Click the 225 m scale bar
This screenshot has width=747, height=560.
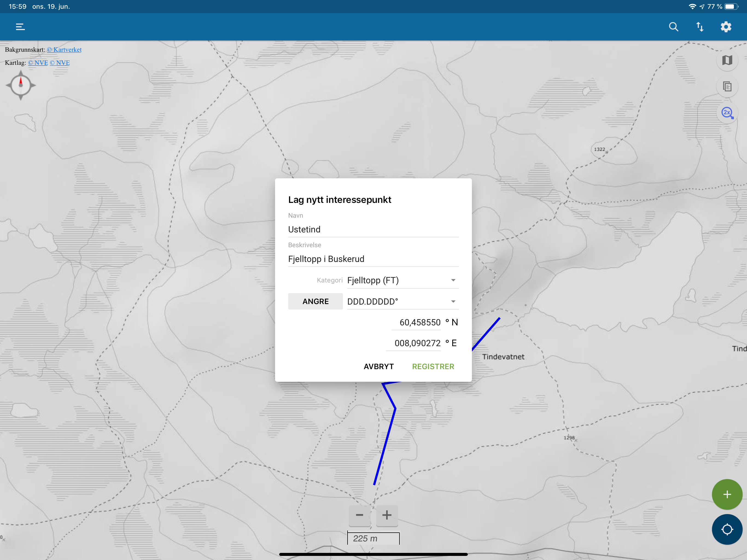373,538
